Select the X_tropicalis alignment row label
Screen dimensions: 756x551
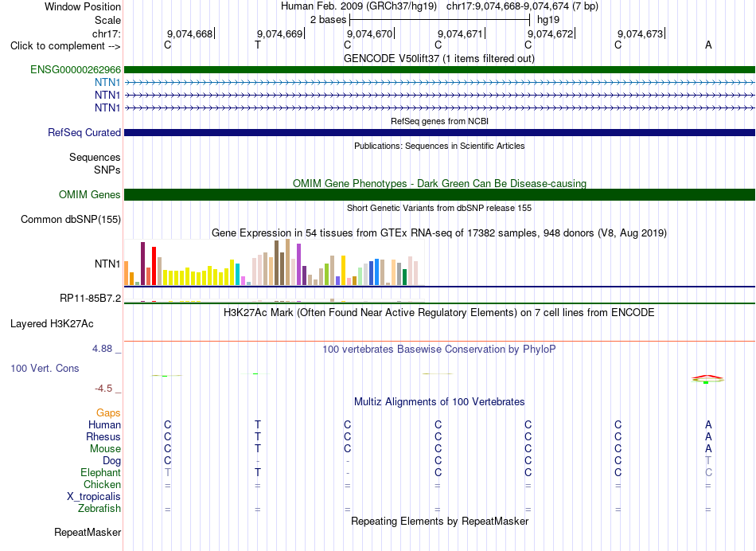(94, 497)
